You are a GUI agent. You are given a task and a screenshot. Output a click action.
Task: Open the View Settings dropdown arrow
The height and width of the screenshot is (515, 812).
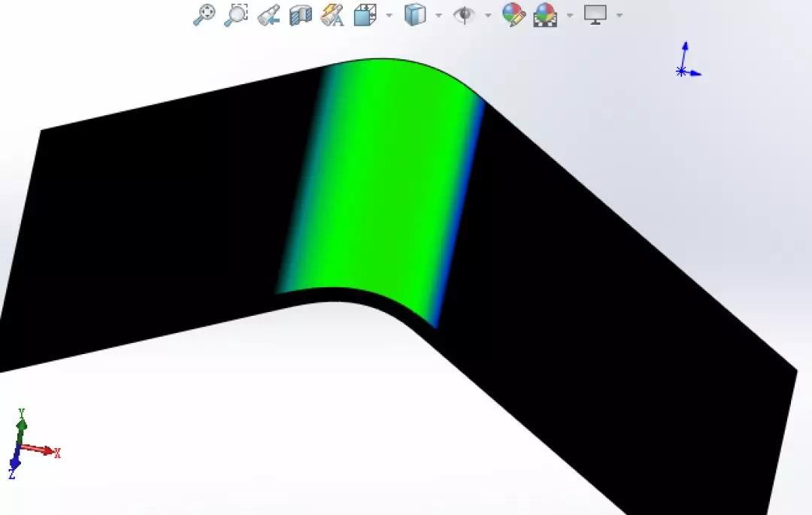point(619,15)
